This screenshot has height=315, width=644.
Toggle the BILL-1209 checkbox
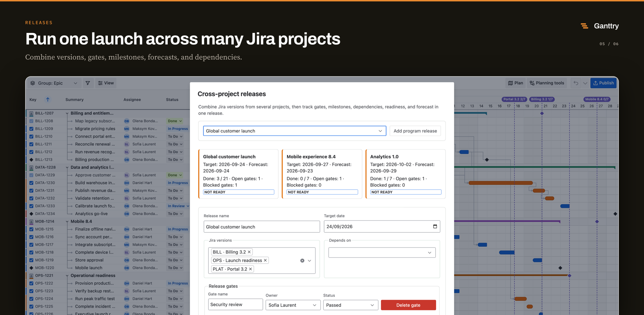(x=31, y=129)
